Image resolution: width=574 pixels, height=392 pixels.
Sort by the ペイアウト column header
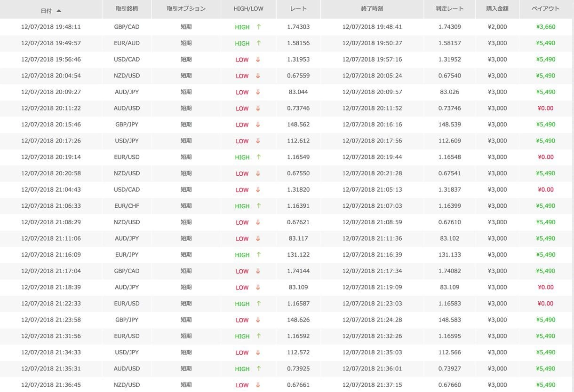click(x=545, y=9)
